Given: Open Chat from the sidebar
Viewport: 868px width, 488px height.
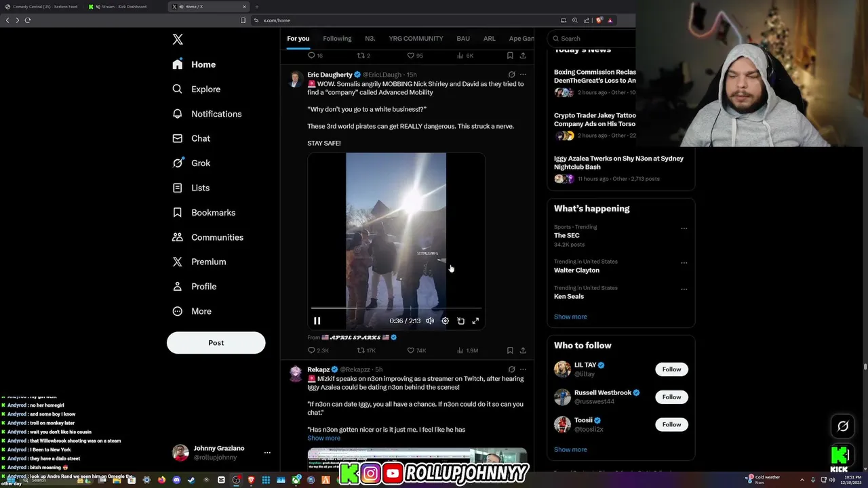Looking at the screenshot, I should (191, 138).
